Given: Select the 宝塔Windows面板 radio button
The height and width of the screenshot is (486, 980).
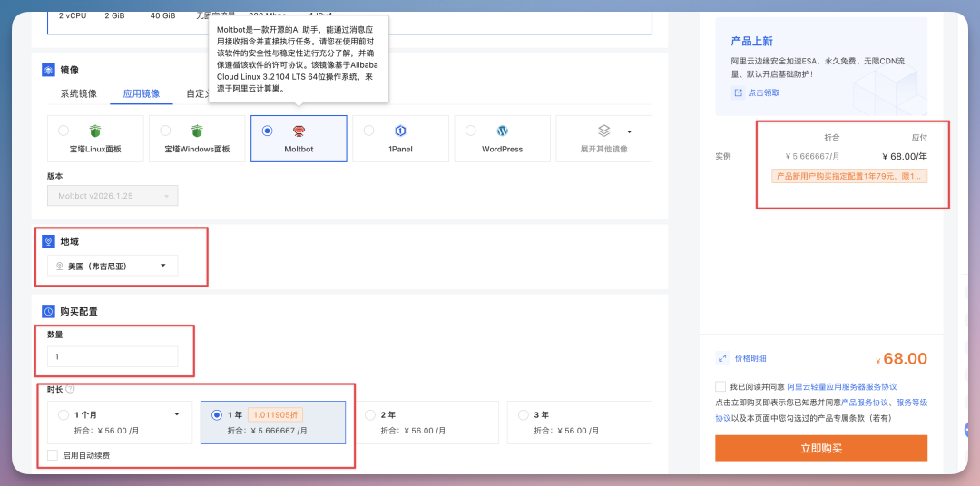Looking at the screenshot, I should click(x=165, y=131).
